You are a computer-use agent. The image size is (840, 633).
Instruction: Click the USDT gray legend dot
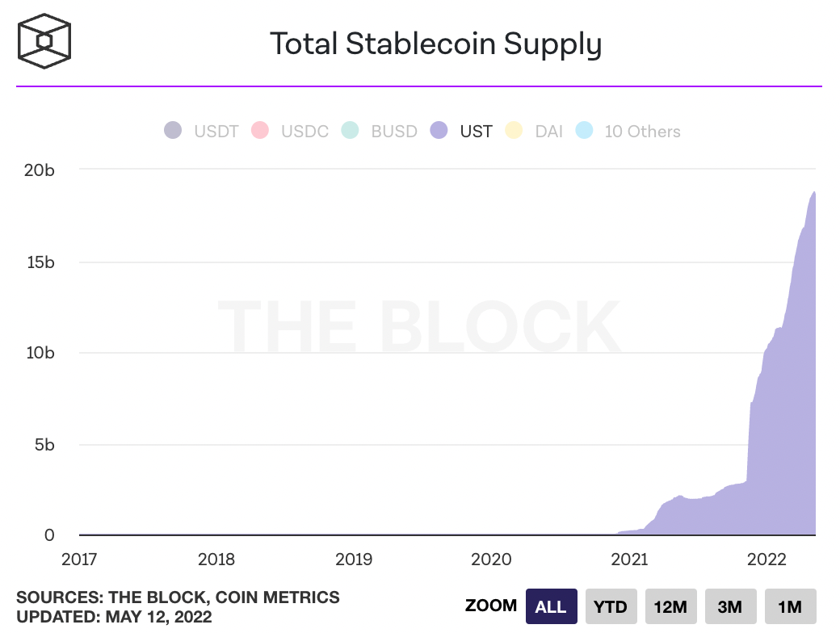[173, 130]
